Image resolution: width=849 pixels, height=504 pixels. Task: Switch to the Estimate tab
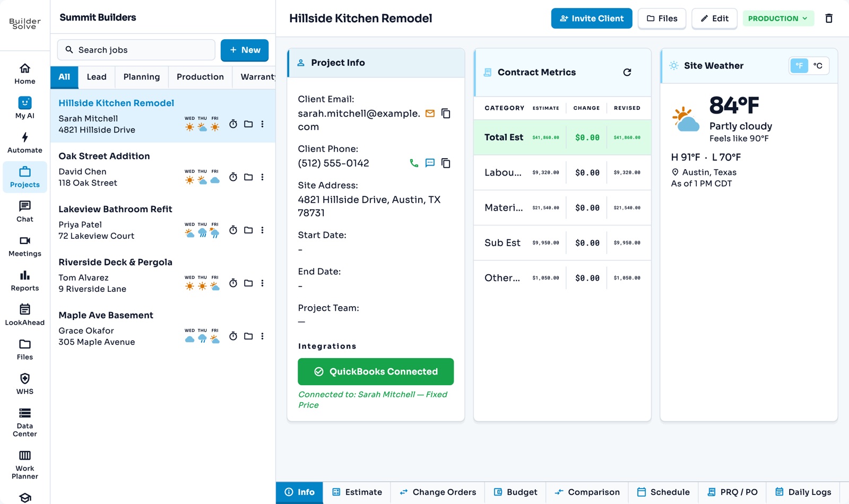(x=357, y=492)
